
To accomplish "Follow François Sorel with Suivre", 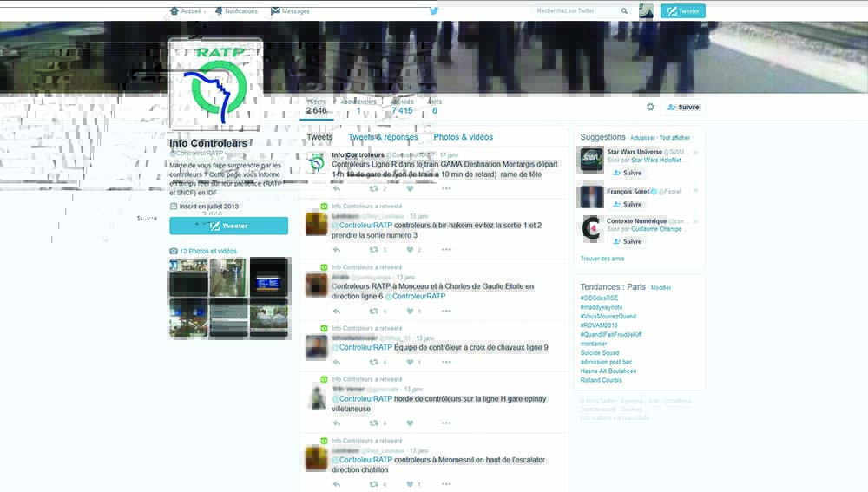I will [628, 204].
